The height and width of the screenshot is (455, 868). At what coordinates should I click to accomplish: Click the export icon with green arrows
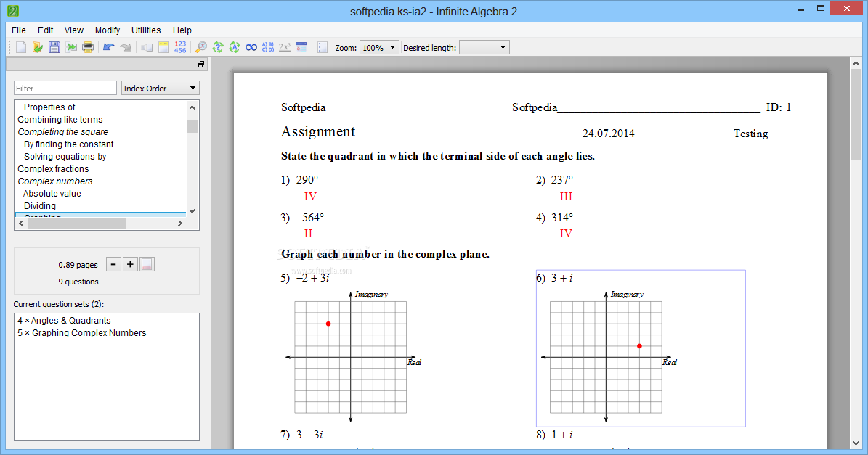tap(71, 48)
